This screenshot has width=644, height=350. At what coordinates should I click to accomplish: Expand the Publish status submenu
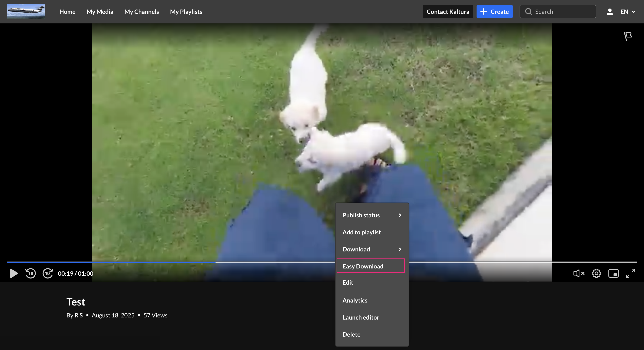coord(372,215)
